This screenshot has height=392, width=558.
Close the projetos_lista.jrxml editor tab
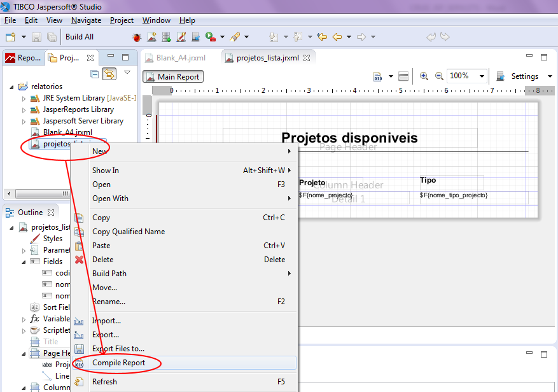307,58
